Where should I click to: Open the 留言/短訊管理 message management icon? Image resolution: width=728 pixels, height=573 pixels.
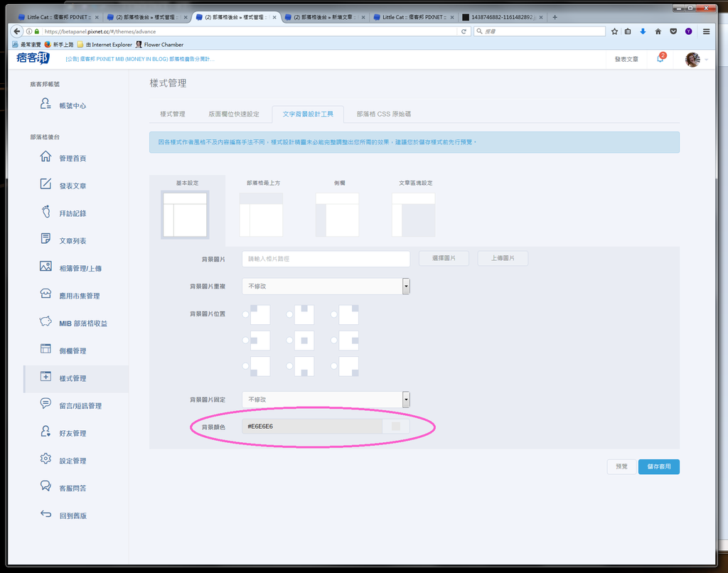coord(44,405)
